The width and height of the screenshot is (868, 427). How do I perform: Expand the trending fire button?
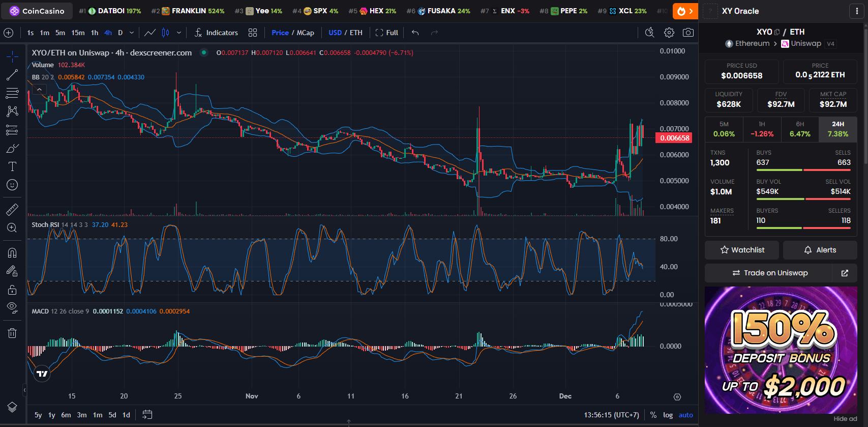(x=685, y=11)
